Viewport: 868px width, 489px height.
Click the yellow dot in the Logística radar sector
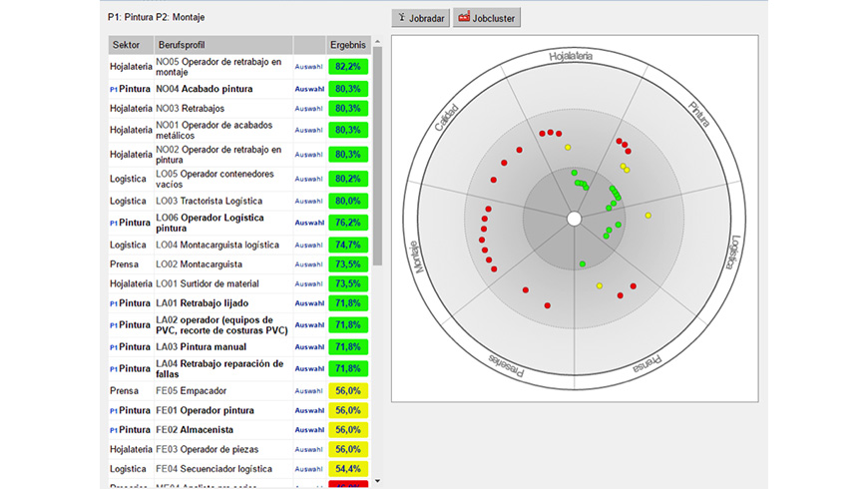(649, 216)
